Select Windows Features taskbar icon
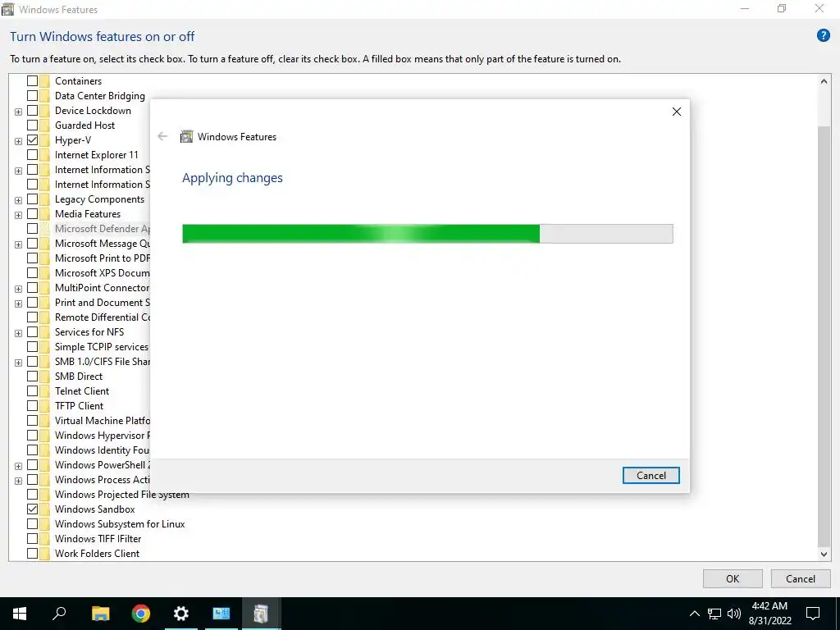Viewport: 840px width, 630px height. (x=262, y=614)
